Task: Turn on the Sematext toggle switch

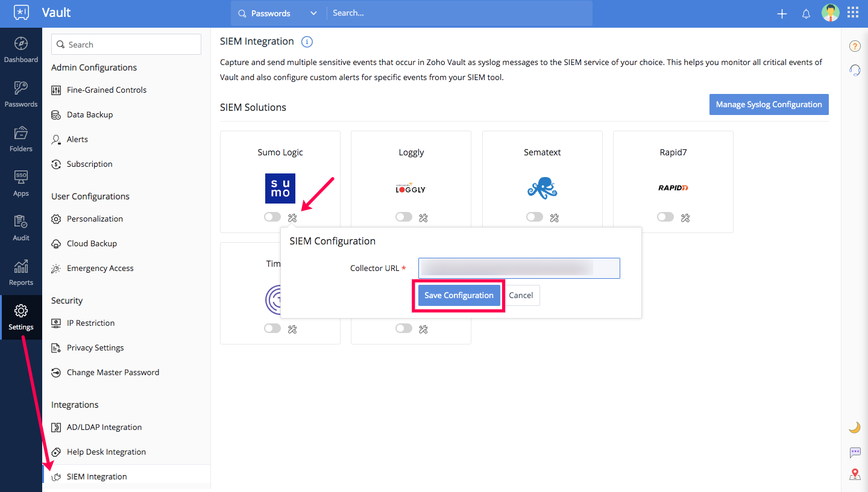Action: 534,217
